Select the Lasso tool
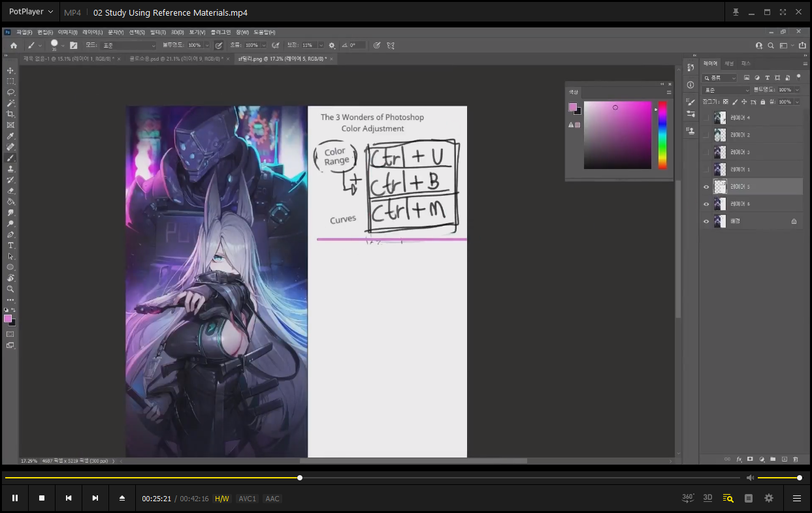 coord(10,92)
